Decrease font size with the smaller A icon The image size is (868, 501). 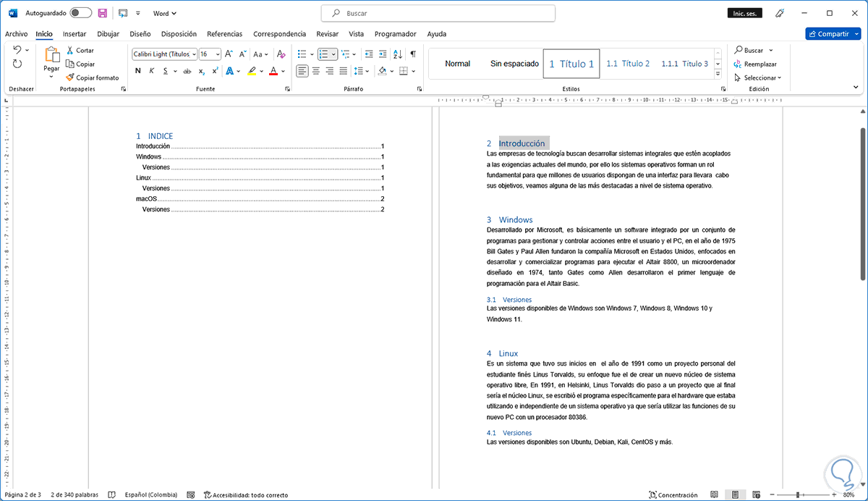(x=242, y=54)
